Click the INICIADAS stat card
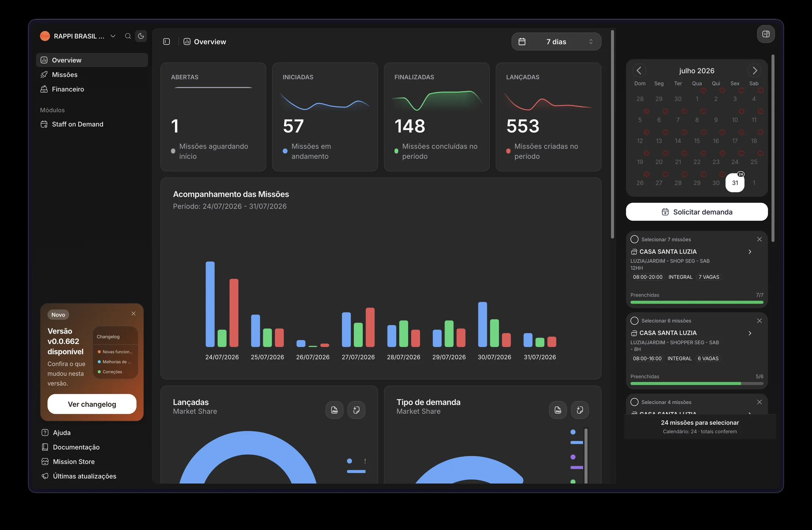812x530 pixels. pyautogui.click(x=325, y=117)
